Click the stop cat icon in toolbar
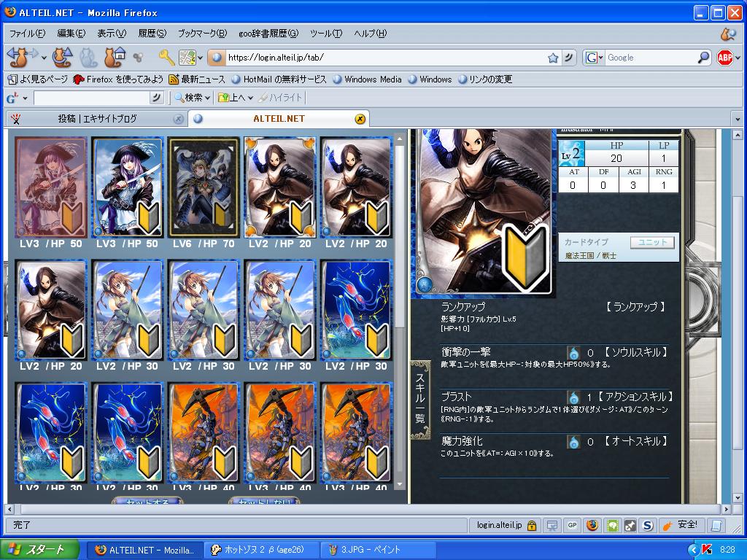The height and width of the screenshot is (560, 747). (x=88, y=57)
